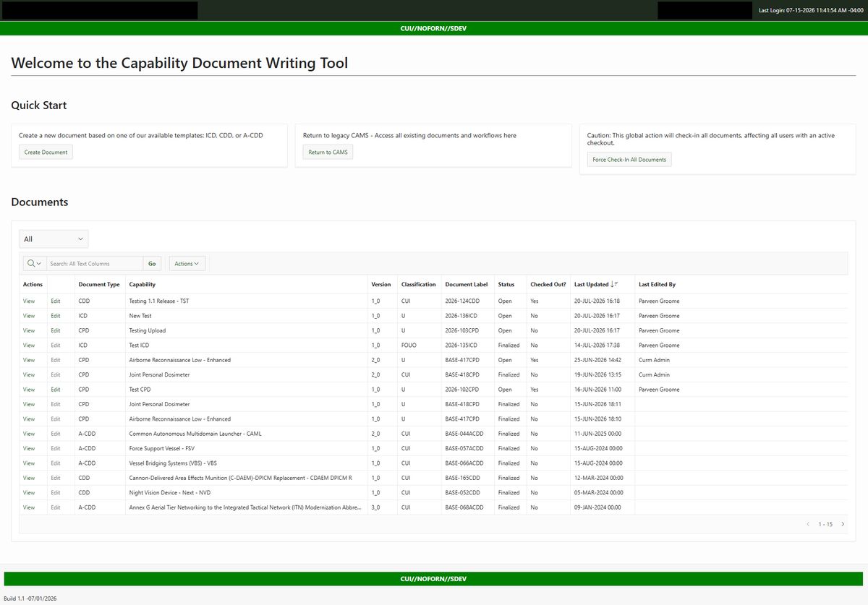Screen dimensions: 868x605
Task: Click the Last Login timestamp
Action: 810,10
